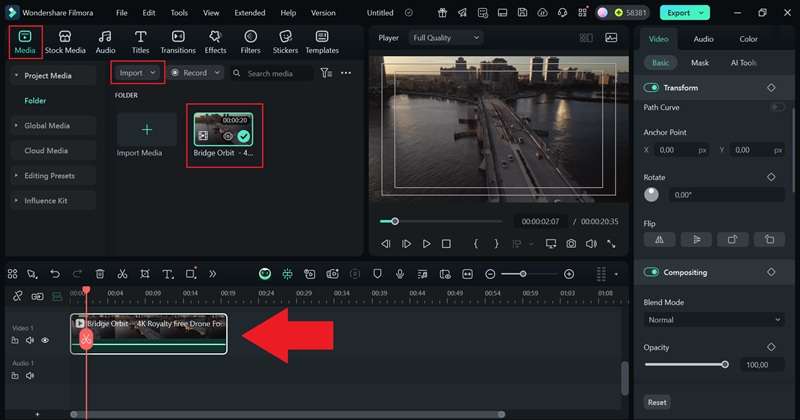
Task: Take a snapshot with camera icon
Action: point(571,244)
